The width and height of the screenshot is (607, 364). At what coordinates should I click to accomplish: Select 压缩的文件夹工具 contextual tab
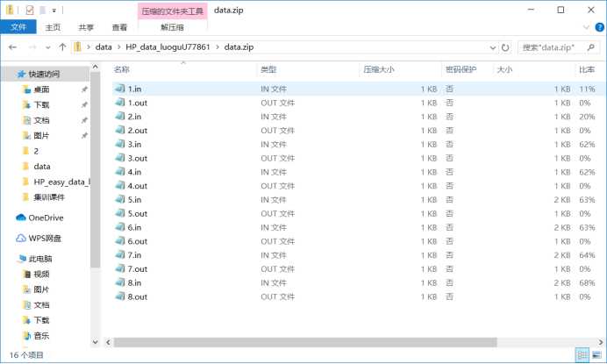point(173,11)
